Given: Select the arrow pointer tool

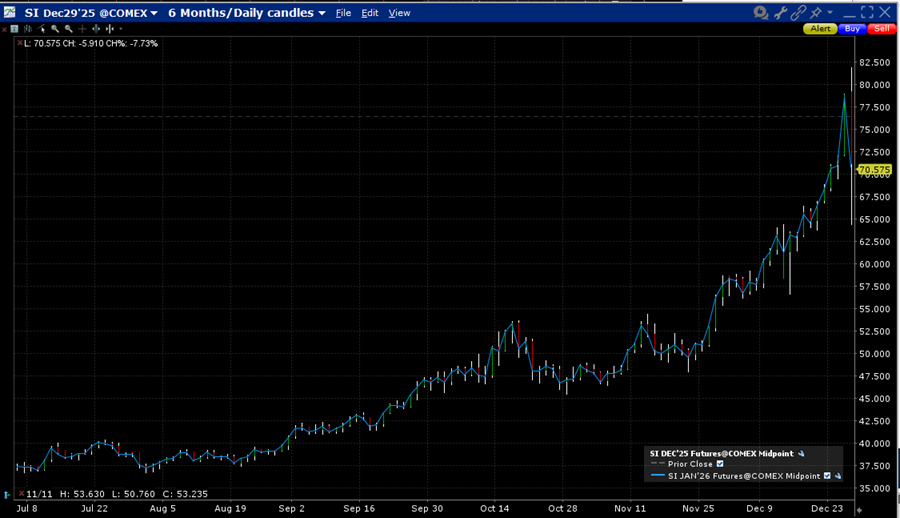Looking at the screenshot, I should tap(41, 29).
